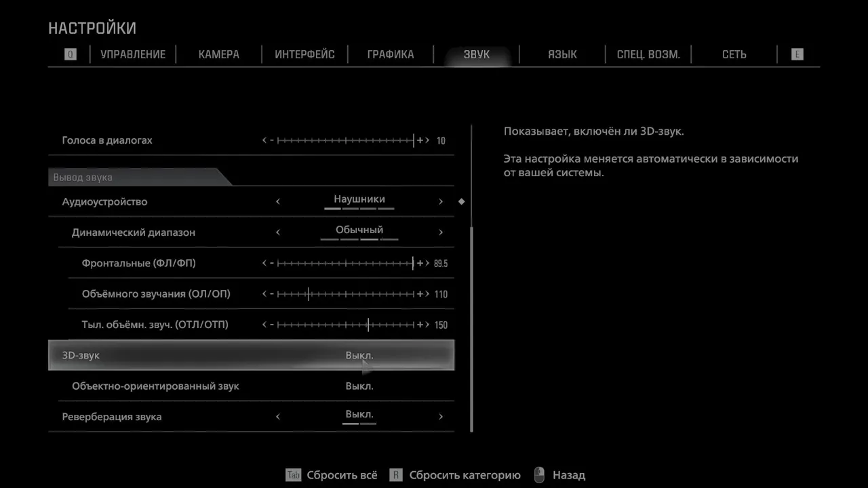Click the Объёмного звучания (ОЛ/ОП) slider track
This screenshot has height=488, width=868.
point(346,293)
